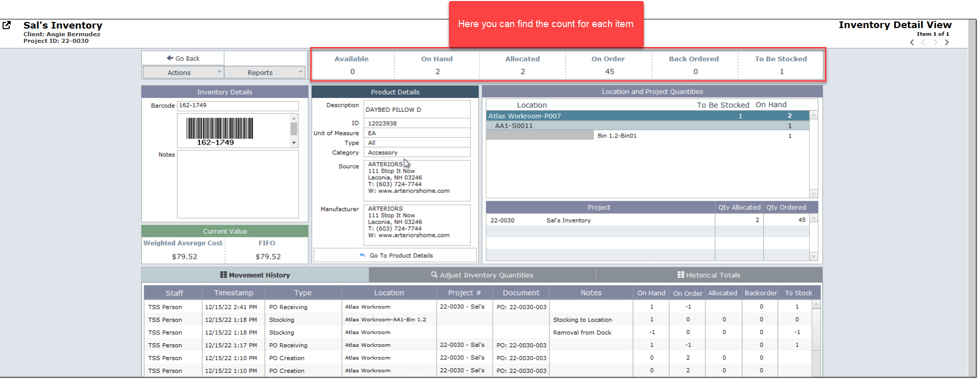Viewport: 980px width, 381px height.
Task: Open the Reports dropdown
Action: tap(265, 73)
